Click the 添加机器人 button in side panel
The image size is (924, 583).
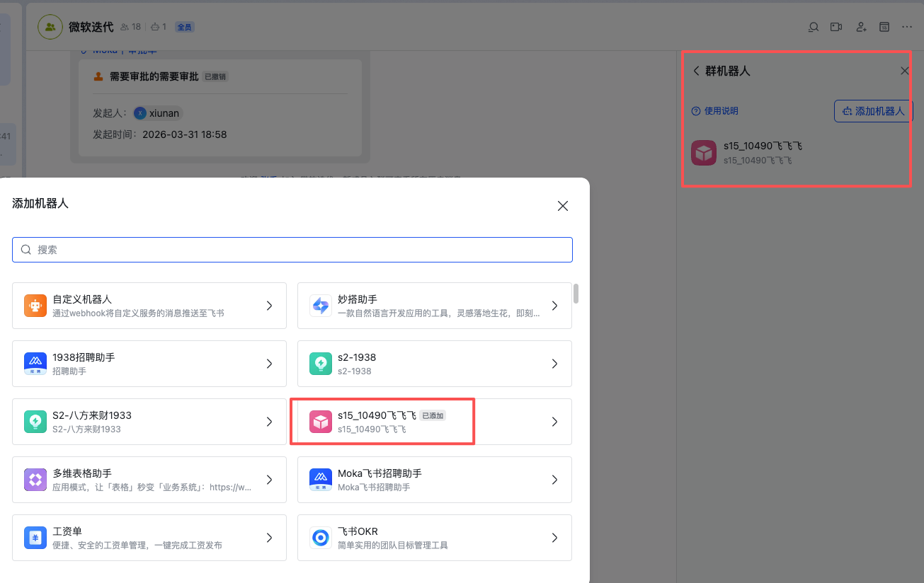pos(874,111)
